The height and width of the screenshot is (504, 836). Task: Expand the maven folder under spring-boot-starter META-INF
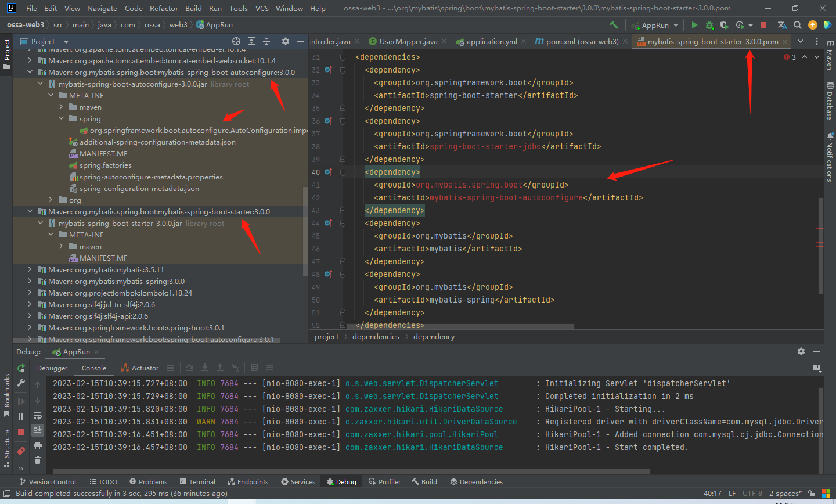(62, 247)
